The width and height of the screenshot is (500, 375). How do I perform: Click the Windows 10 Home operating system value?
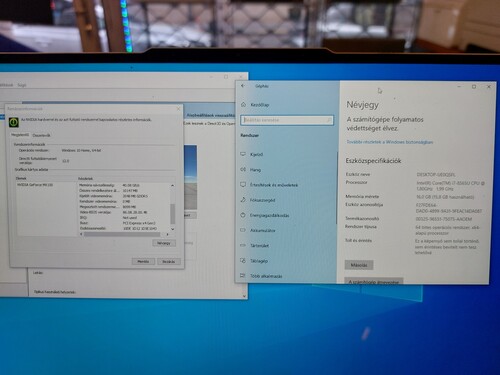pyautogui.click(x=81, y=150)
